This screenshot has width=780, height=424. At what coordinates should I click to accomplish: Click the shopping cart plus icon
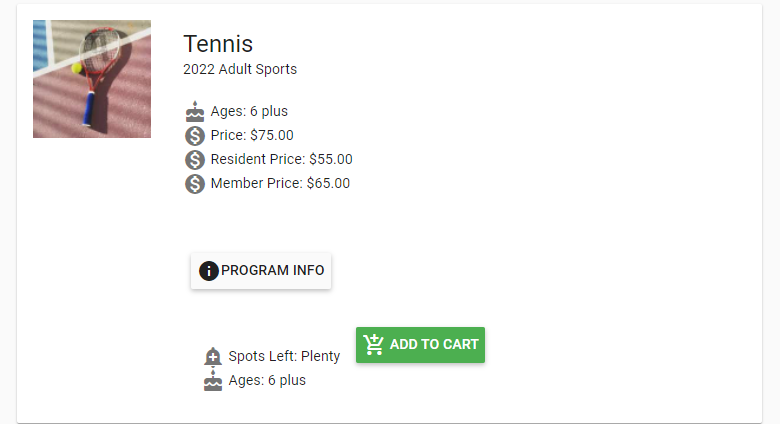click(374, 345)
